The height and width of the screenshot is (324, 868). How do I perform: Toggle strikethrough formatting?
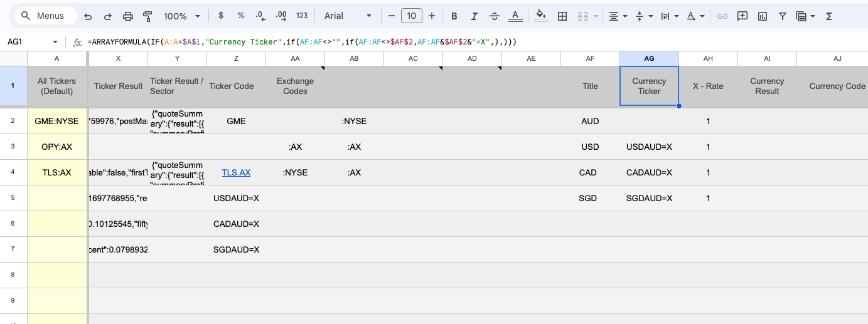495,16
